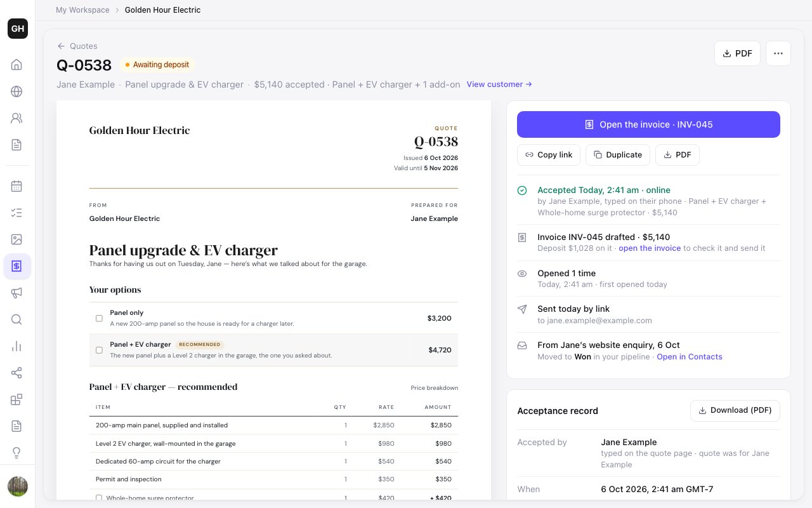Viewport: 812px width, 508px height.
Task: Click the PDF button beside the three-dot menu
Action: tap(737, 53)
